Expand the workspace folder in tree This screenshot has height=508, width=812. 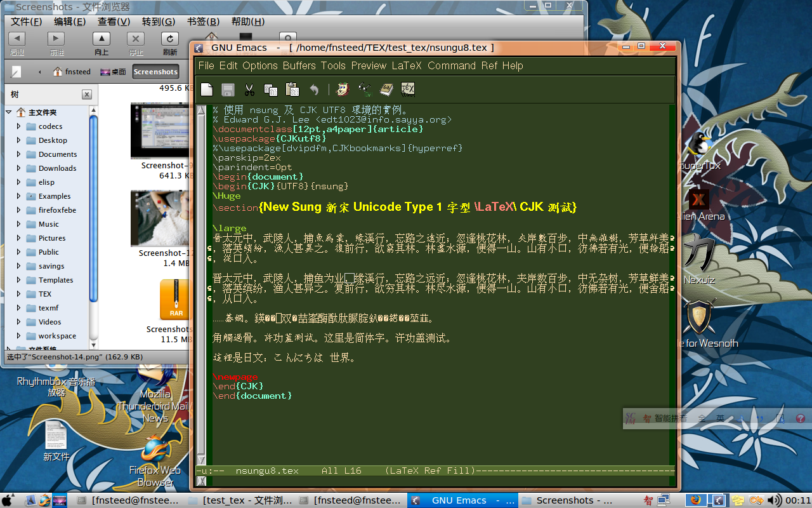(19, 336)
